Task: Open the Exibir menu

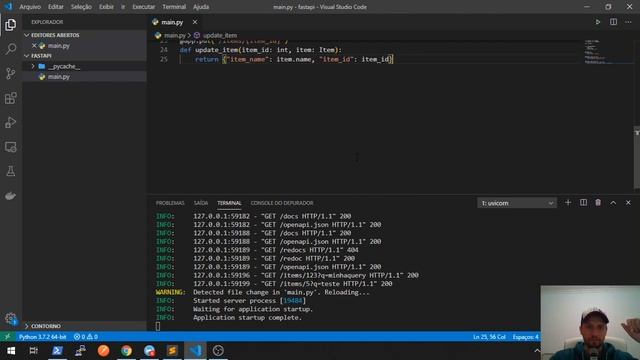Action: tap(106, 7)
